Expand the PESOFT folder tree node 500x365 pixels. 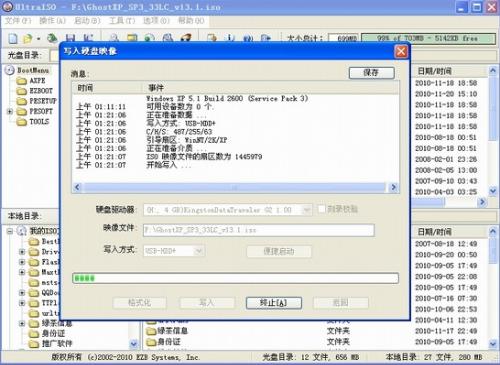click(10, 111)
